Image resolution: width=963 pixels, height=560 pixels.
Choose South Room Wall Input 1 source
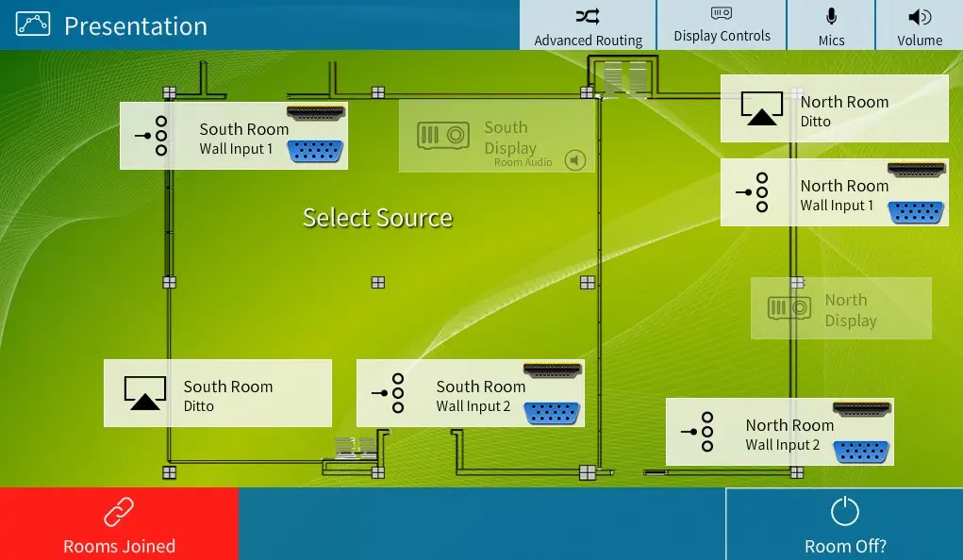point(233,137)
